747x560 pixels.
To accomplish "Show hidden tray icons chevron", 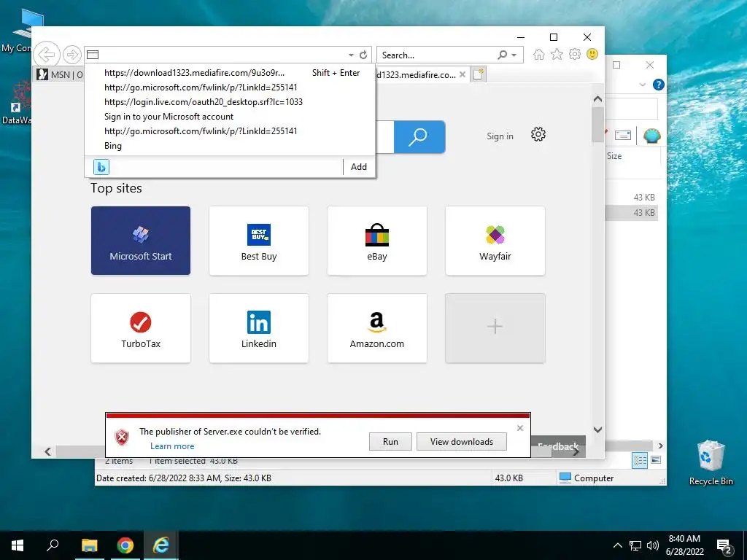I will tap(617, 545).
